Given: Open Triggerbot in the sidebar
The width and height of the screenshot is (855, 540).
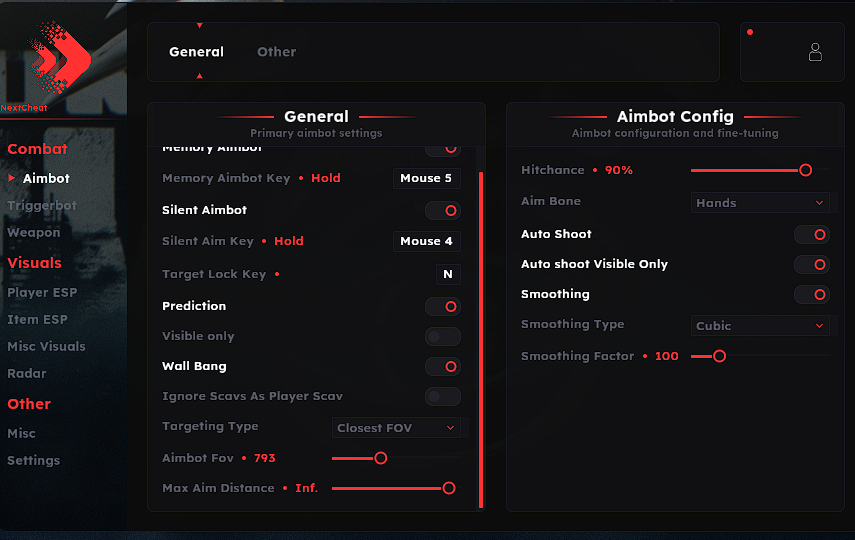Looking at the screenshot, I should [42, 206].
